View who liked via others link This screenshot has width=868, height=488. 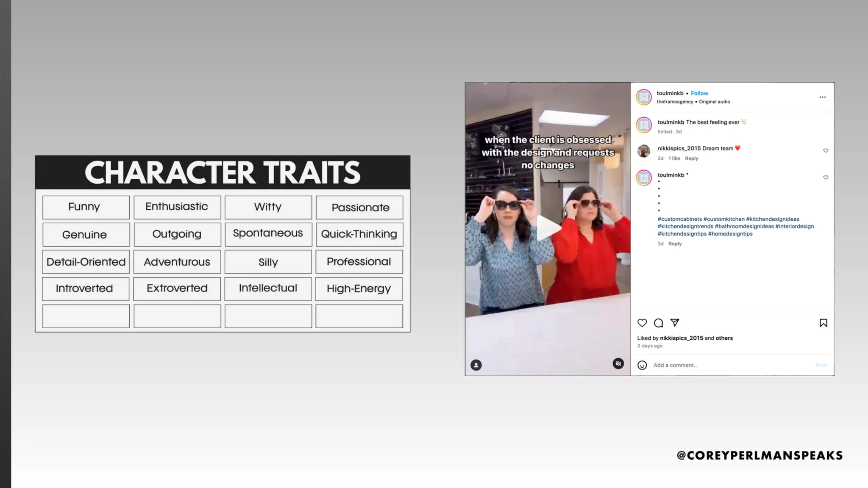724,338
